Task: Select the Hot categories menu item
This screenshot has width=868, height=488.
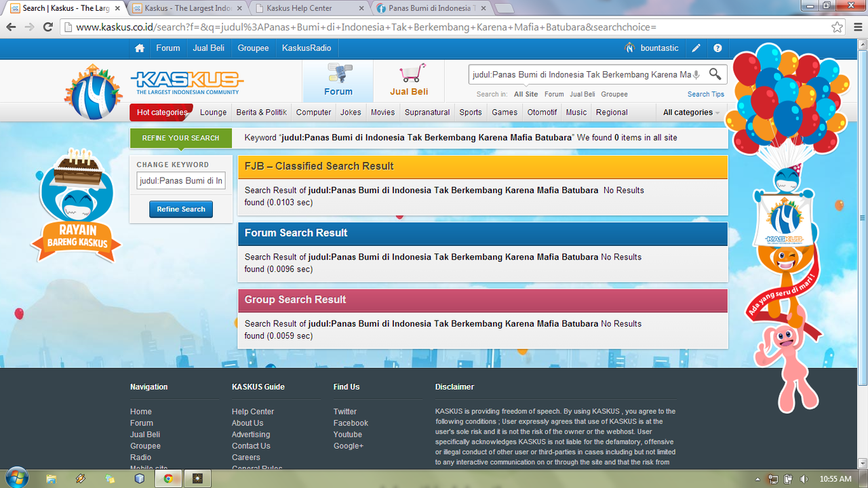Action: tap(161, 113)
